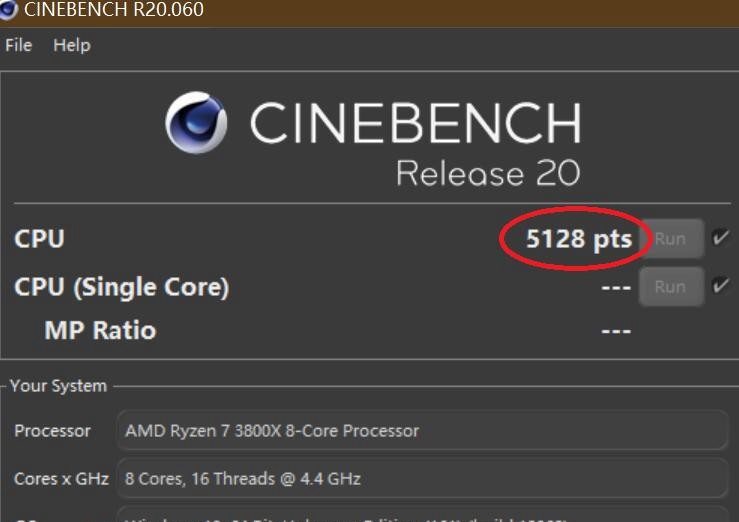Click the Release 20 subtitle

pos(488,173)
